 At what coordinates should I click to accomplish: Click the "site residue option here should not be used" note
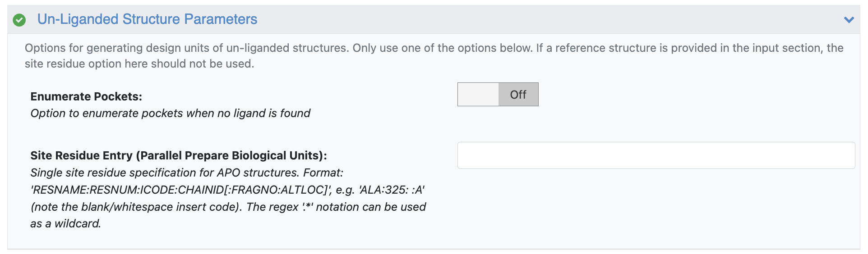point(139,63)
